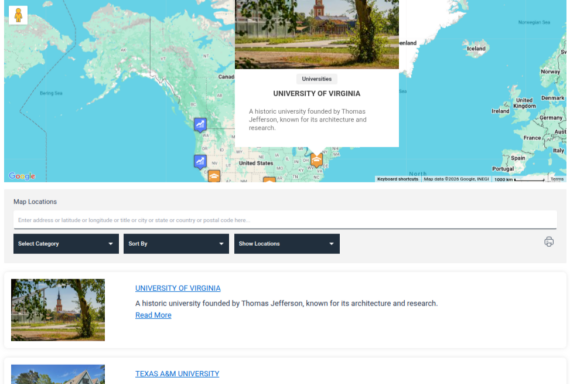
Task: Click the Terms link on the map
Action: 557,179
